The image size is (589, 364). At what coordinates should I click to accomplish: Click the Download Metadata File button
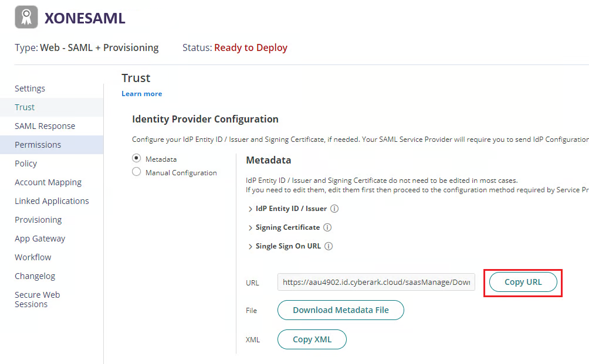point(340,310)
